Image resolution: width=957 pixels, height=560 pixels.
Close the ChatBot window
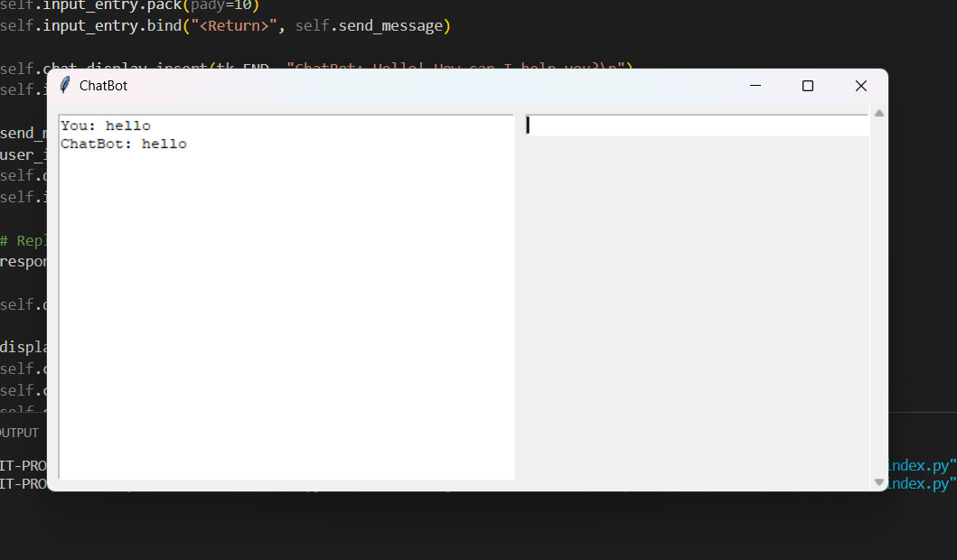point(860,86)
